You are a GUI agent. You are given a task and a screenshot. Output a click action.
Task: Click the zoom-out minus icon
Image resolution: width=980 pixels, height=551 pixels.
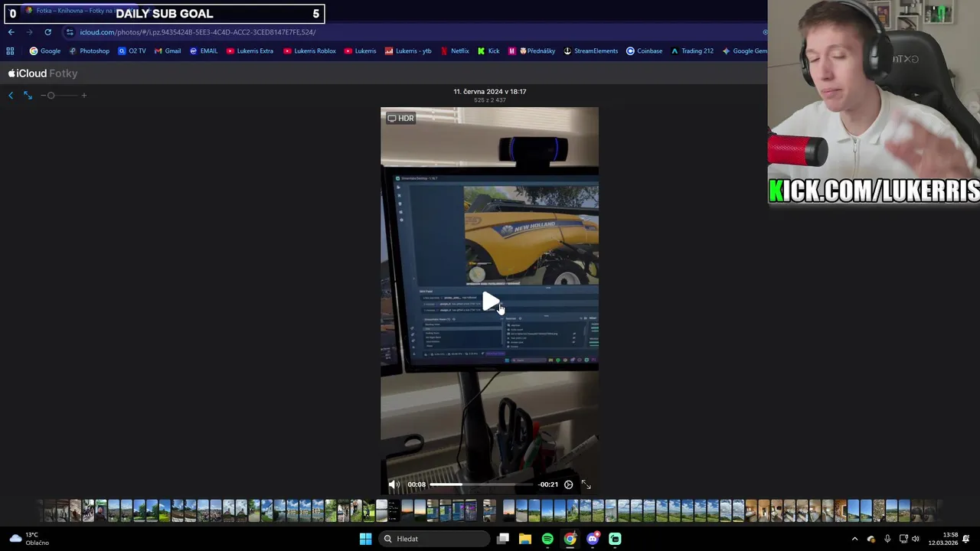point(43,96)
